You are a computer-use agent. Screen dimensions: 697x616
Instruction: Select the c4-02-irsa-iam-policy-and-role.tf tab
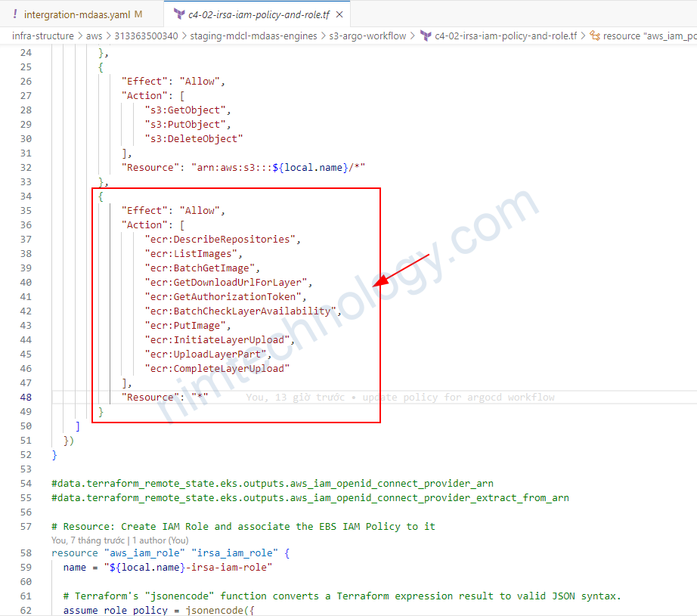pyautogui.click(x=253, y=14)
